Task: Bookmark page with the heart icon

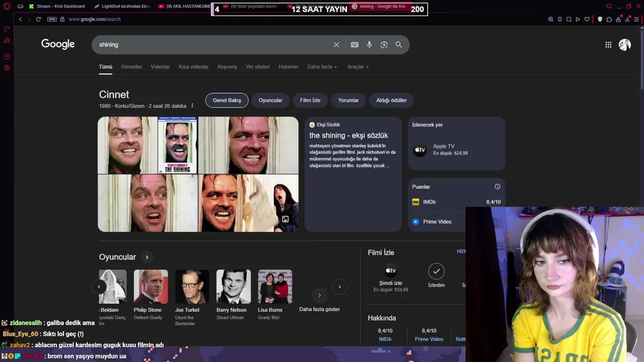Action: tap(587, 19)
